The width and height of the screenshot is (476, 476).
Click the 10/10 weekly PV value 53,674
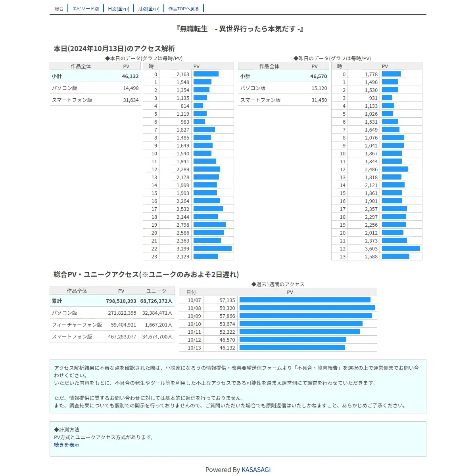click(x=227, y=324)
